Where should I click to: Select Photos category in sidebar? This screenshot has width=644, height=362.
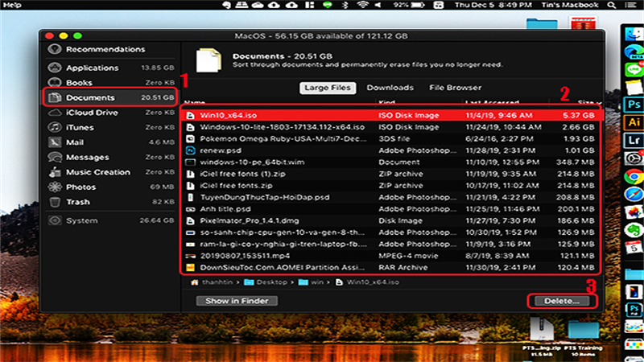click(x=110, y=187)
